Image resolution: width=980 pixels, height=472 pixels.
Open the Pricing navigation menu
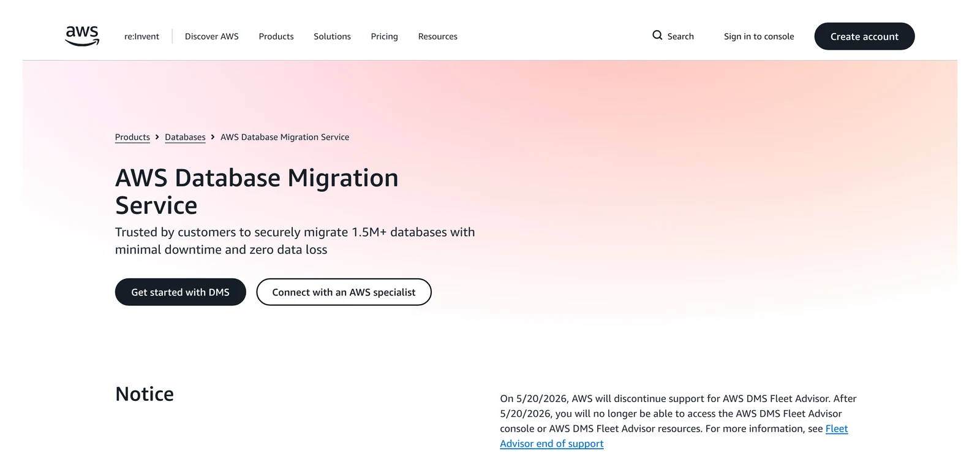point(384,37)
